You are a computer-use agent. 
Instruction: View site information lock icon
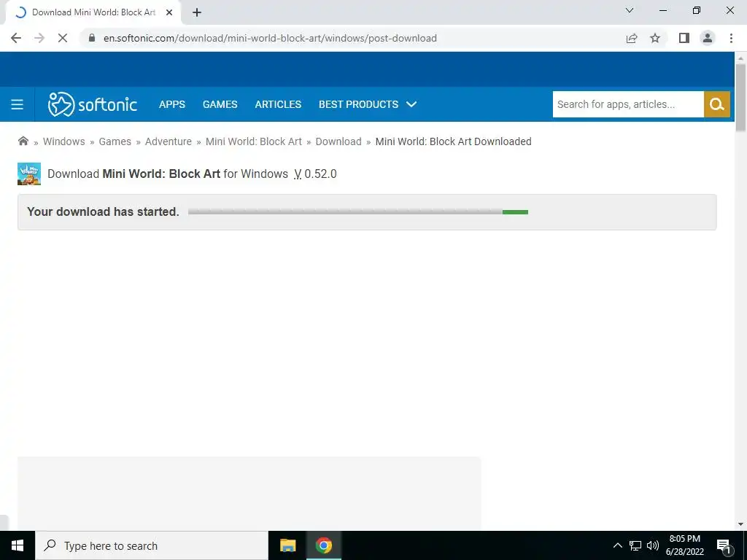tap(92, 38)
